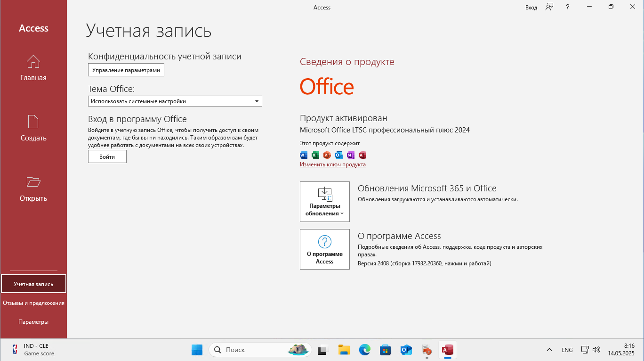Click Microsoft Office LTSC product name

(385, 130)
